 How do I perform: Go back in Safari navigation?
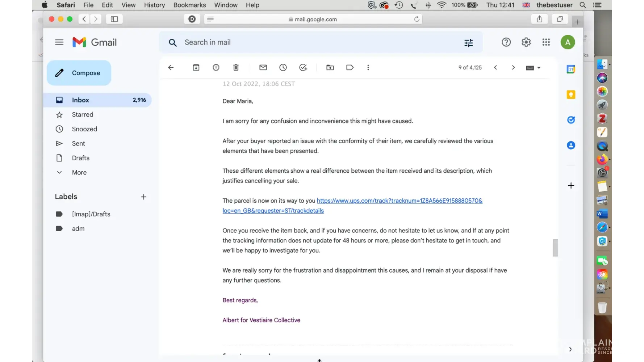coord(84,19)
